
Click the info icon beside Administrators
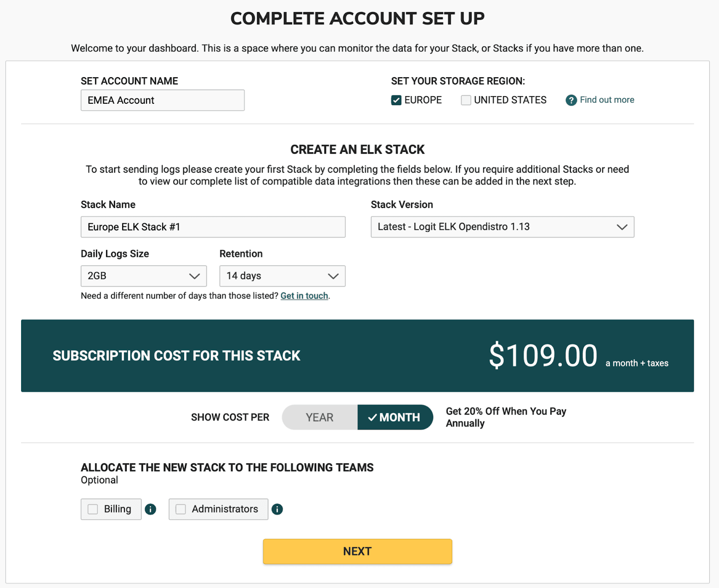277,509
